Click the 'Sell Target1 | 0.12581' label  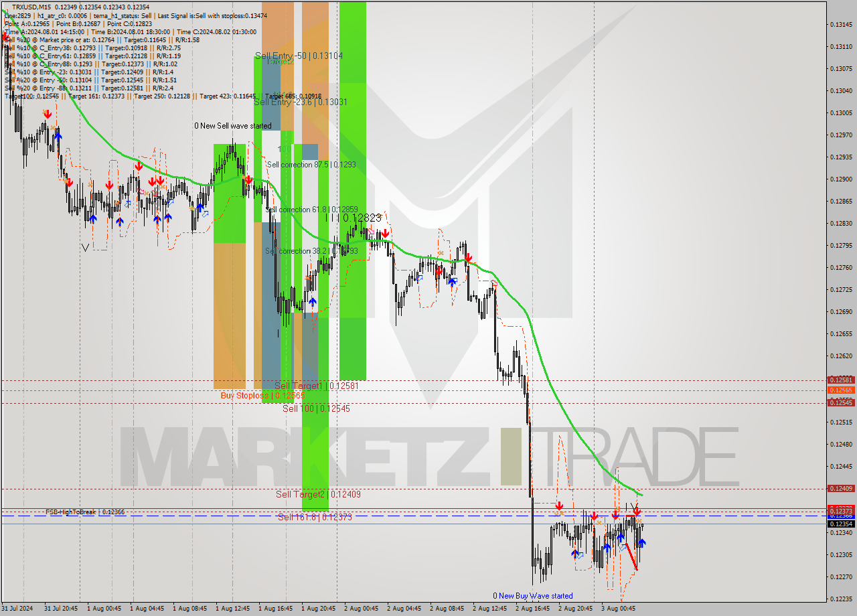tap(317, 386)
